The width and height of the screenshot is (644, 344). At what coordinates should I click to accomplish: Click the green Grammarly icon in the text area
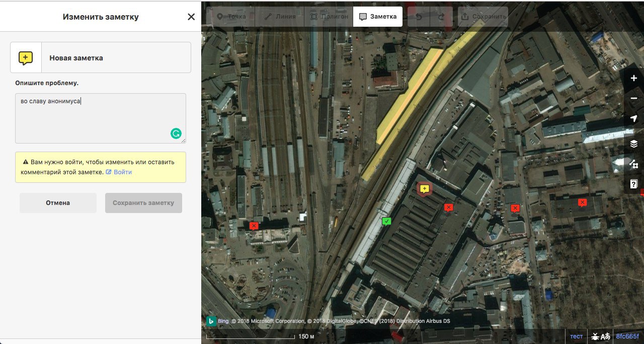coord(176,133)
